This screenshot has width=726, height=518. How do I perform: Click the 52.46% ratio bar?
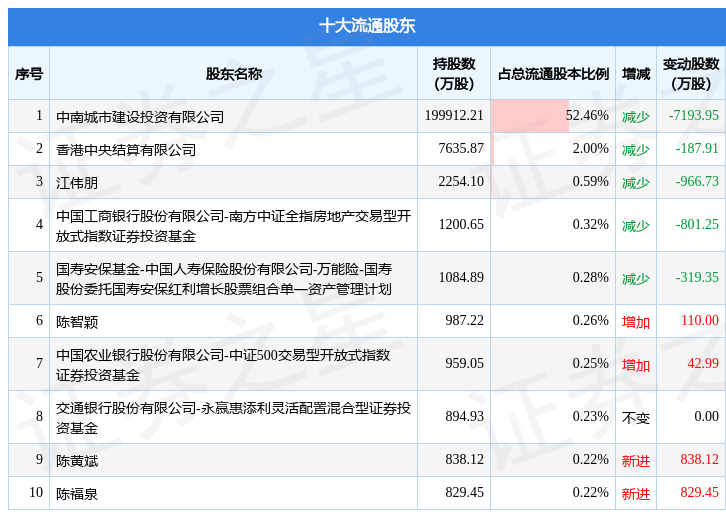click(529, 116)
